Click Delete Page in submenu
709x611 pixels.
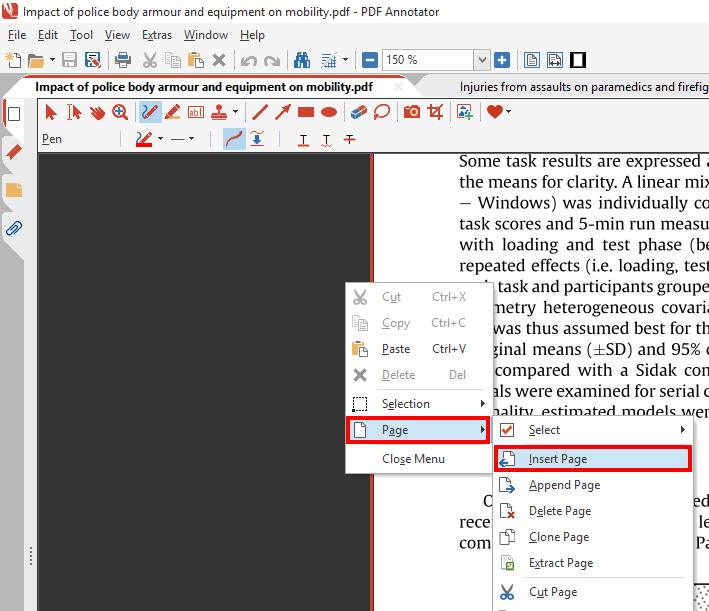[592, 511]
